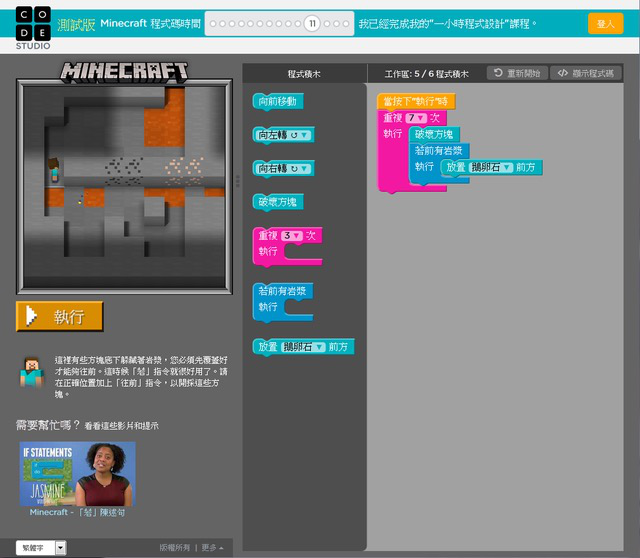Click the Code Studio logo
Viewport: 640px width, 558px height.
(x=33, y=28)
